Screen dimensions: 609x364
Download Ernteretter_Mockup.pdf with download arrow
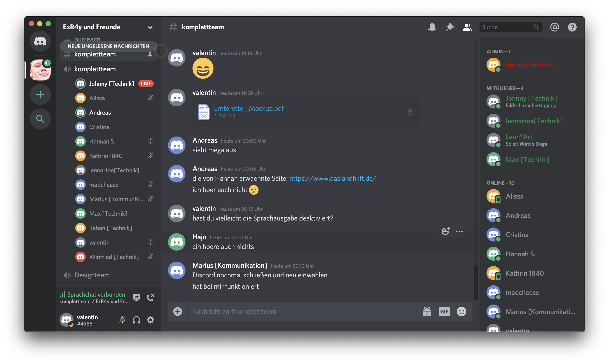[x=410, y=112]
